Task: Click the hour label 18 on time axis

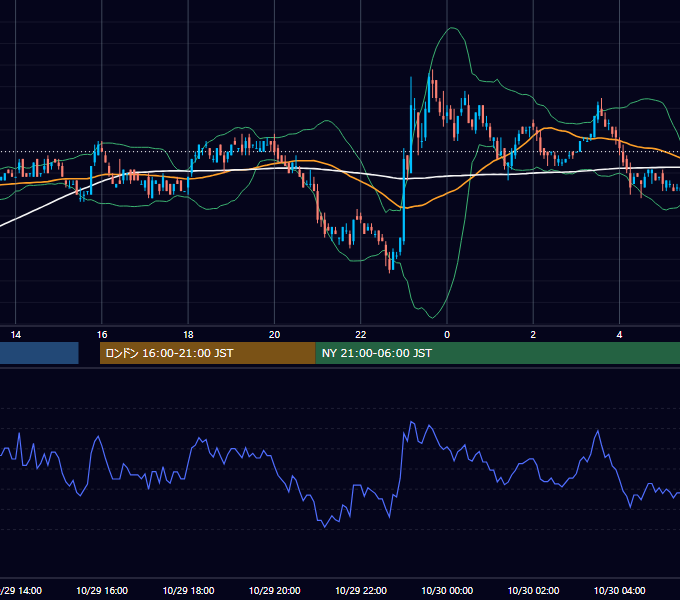Action: [x=188, y=335]
